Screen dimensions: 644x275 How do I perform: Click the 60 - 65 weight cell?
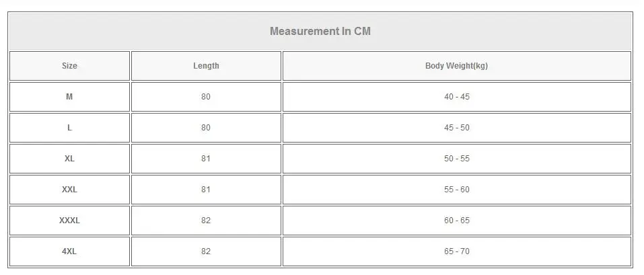coord(456,221)
